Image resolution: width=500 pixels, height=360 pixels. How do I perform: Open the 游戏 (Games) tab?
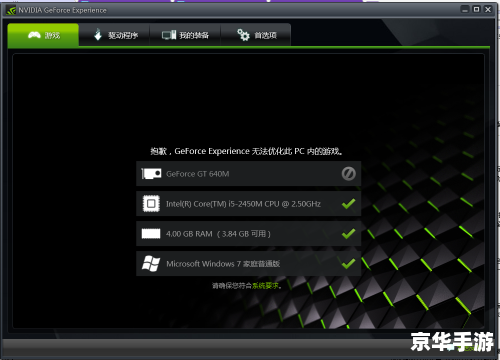pyautogui.click(x=43, y=35)
